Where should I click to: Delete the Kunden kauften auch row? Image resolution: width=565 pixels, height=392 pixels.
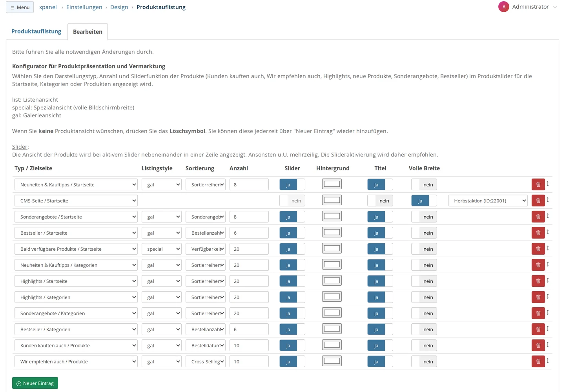coord(538,345)
